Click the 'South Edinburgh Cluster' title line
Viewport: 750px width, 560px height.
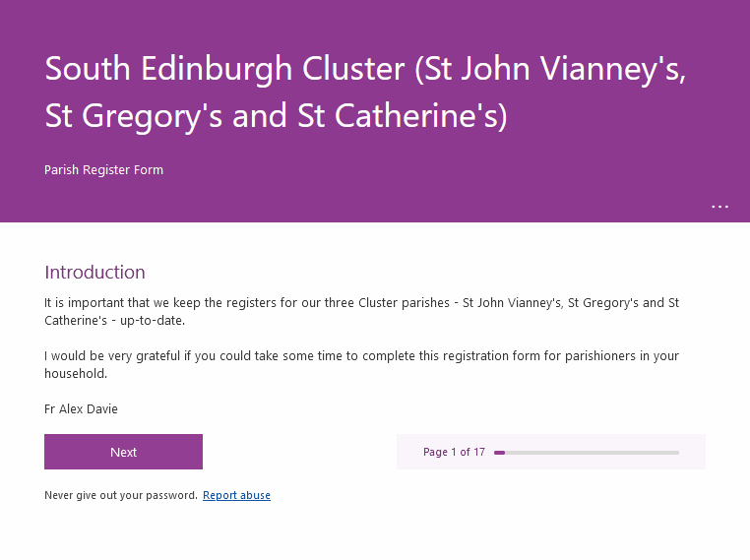(x=365, y=69)
